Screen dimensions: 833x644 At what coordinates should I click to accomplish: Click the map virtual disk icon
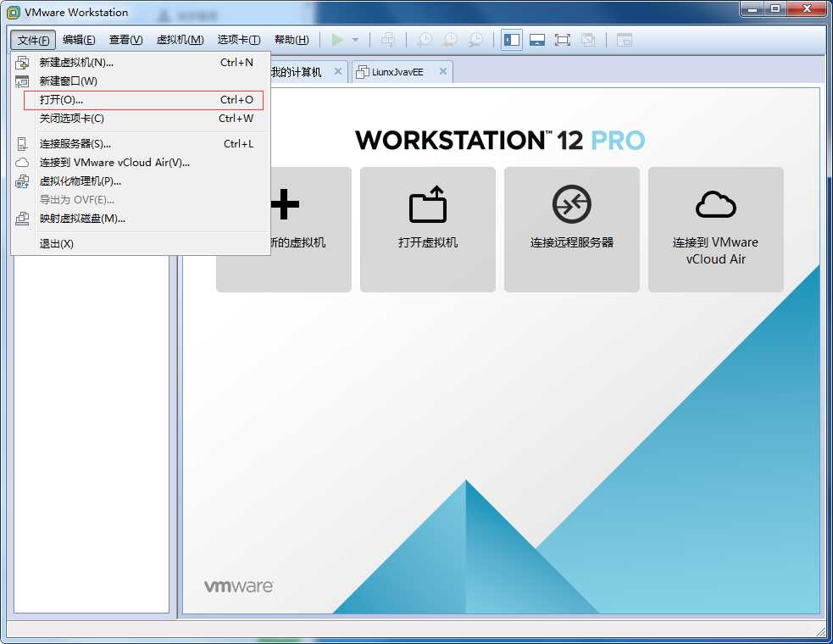(x=22, y=219)
